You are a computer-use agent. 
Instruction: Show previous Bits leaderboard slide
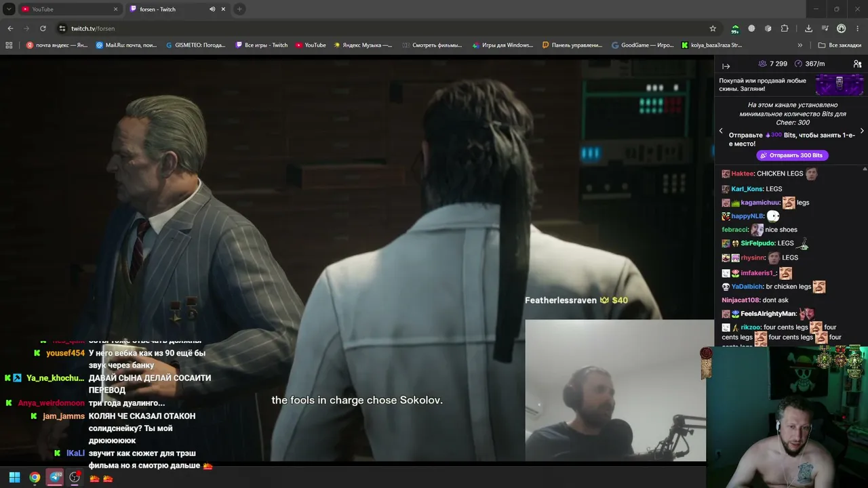721,131
